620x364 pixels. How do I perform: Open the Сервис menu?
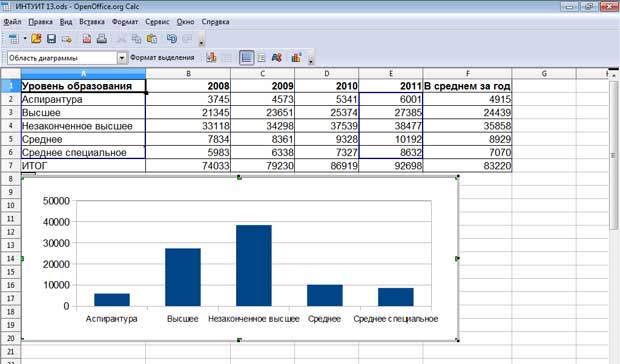tap(157, 22)
